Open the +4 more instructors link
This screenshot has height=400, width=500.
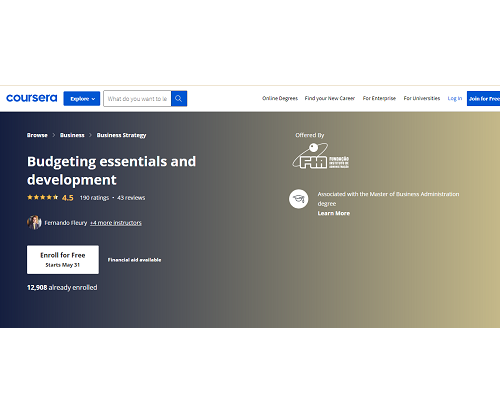coord(116,223)
